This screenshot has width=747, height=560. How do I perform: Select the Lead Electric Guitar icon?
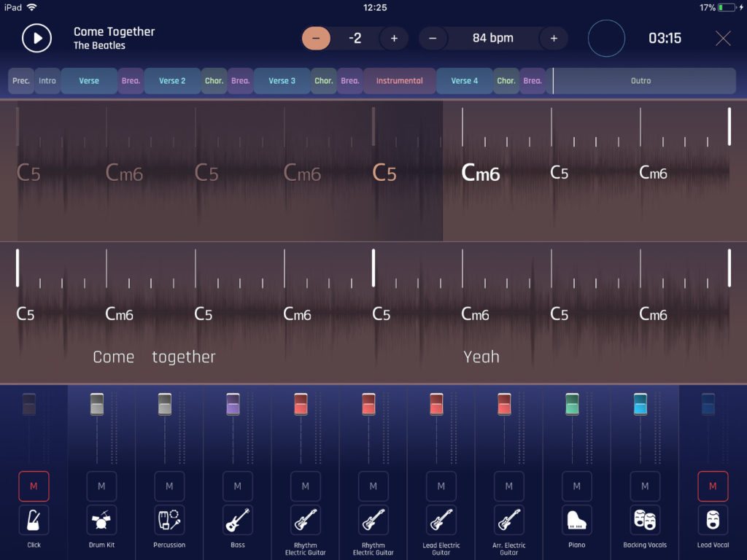pyautogui.click(x=441, y=520)
